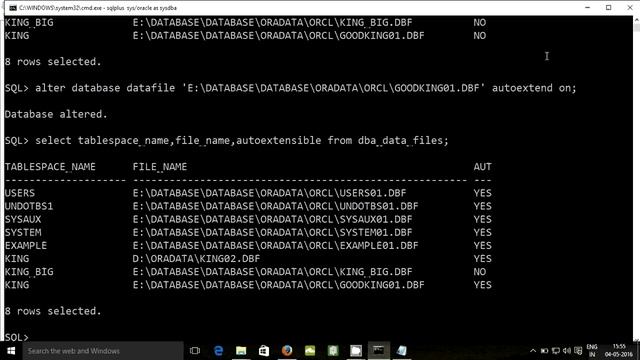640x360 pixels.
Task: Open the tray icon left of ENG
Action: [578, 351]
